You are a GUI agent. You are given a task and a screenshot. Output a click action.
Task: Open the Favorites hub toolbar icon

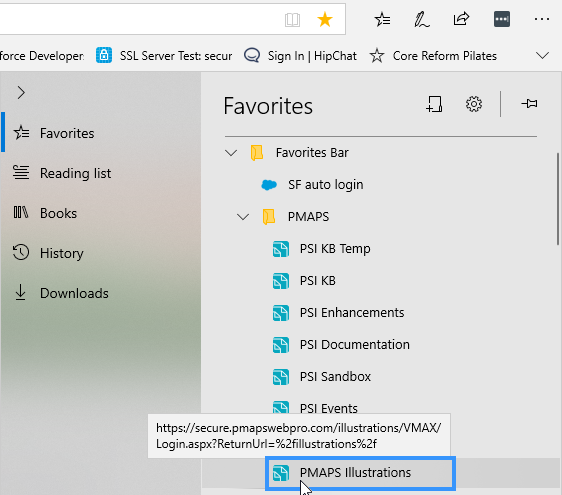pos(382,19)
